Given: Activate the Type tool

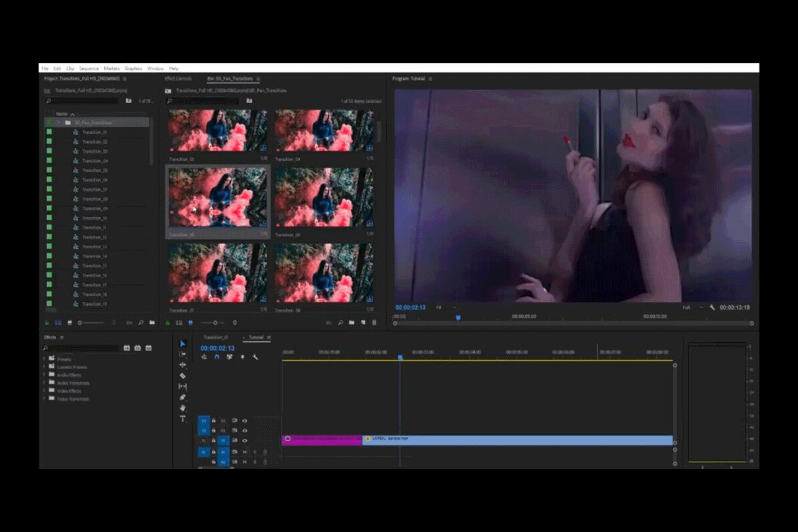Looking at the screenshot, I should pyautogui.click(x=183, y=419).
